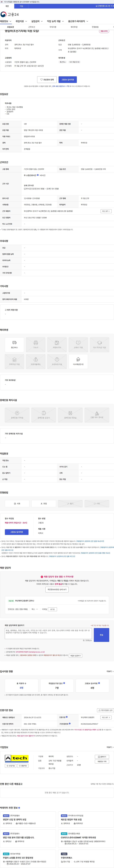Click info icon beside 구인인증번호
This screenshot has height=868, width=114.
point(70,723)
